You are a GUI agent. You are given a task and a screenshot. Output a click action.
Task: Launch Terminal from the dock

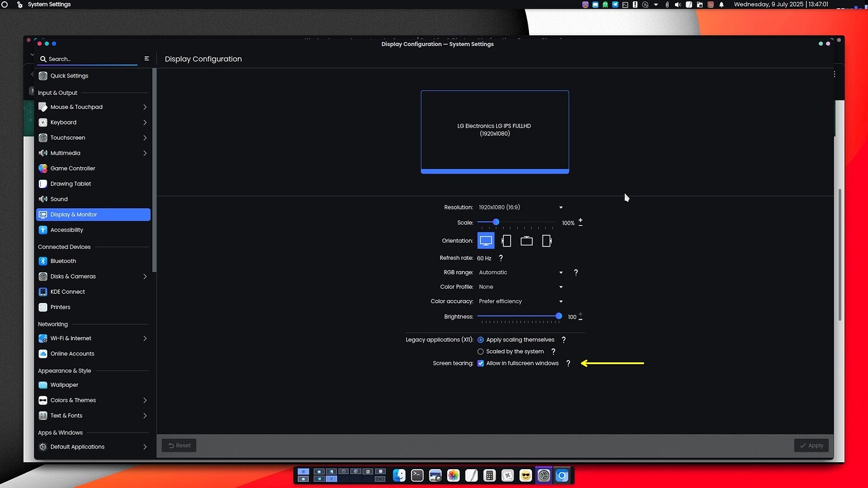(x=417, y=475)
